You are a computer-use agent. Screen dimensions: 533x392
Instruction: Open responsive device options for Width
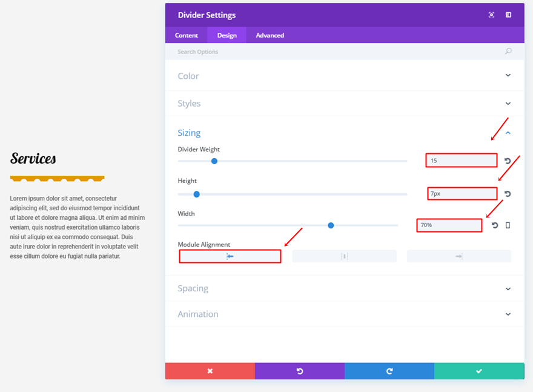(x=508, y=225)
